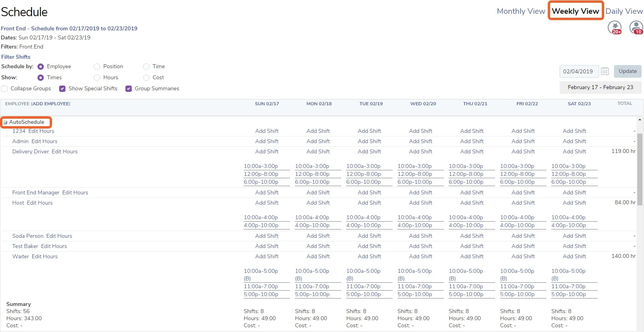Click Edit Hours for Front End Manager
The height and width of the screenshot is (332, 644).
click(x=75, y=192)
